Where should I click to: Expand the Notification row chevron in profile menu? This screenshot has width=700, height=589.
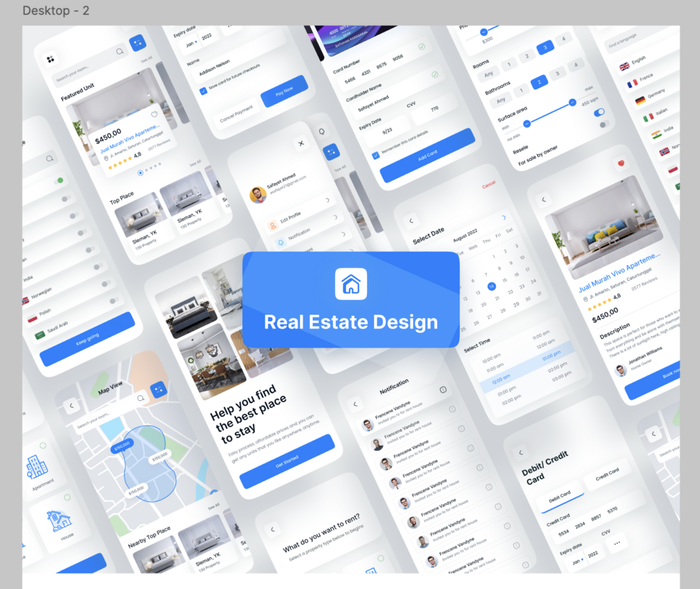coord(336,217)
